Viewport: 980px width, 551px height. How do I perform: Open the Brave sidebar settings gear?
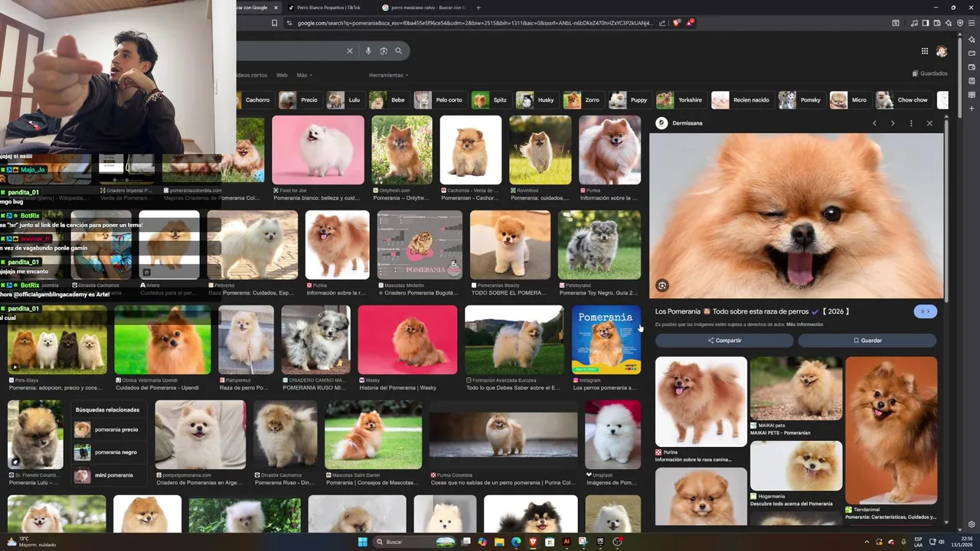pos(972,524)
